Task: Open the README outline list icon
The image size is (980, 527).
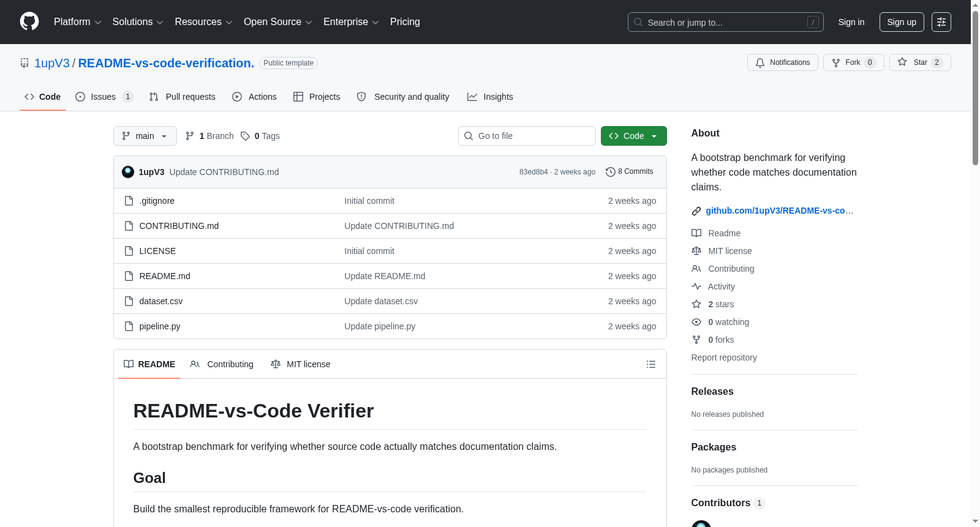Action: click(x=651, y=364)
